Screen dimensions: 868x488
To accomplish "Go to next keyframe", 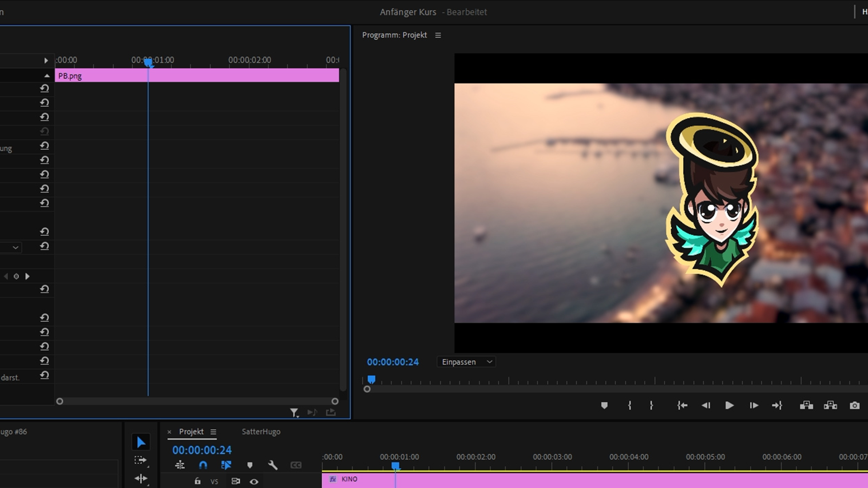I will 27,276.
